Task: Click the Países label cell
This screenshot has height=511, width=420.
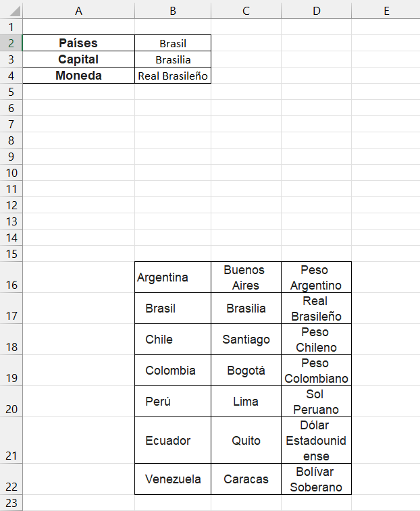Action: point(78,43)
